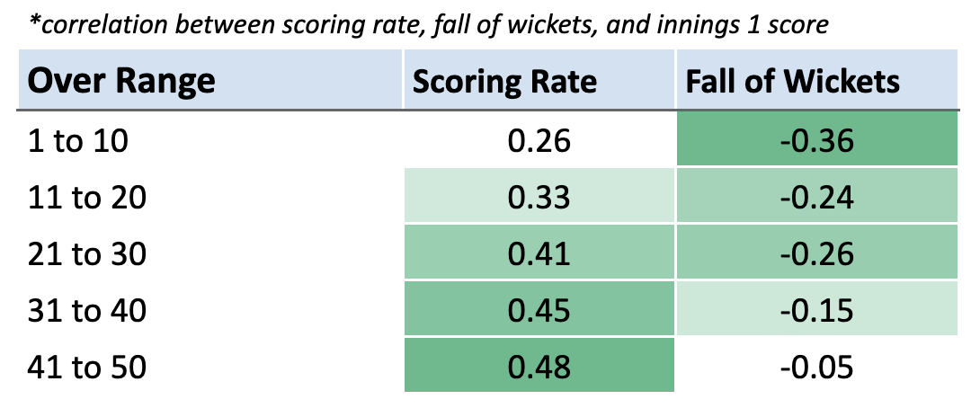Select the Over Range column header
Viewport: 980px width, 408px height.
pyautogui.click(x=122, y=82)
